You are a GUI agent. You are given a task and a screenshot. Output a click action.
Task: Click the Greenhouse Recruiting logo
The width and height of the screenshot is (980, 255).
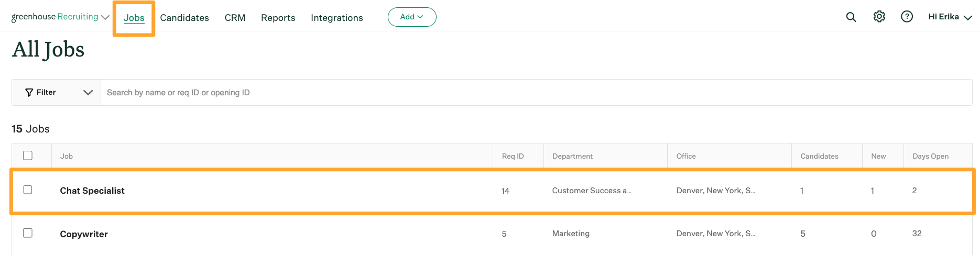55,17
